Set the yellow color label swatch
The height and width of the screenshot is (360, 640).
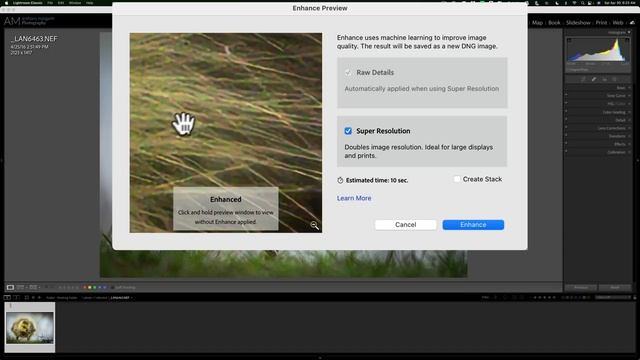(x=90, y=287)
